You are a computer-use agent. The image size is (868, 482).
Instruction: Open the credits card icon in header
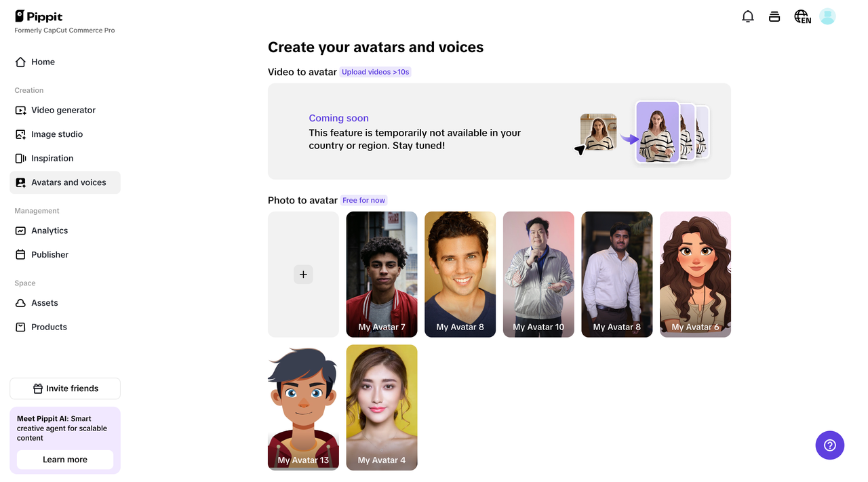(x=774, y=17)
